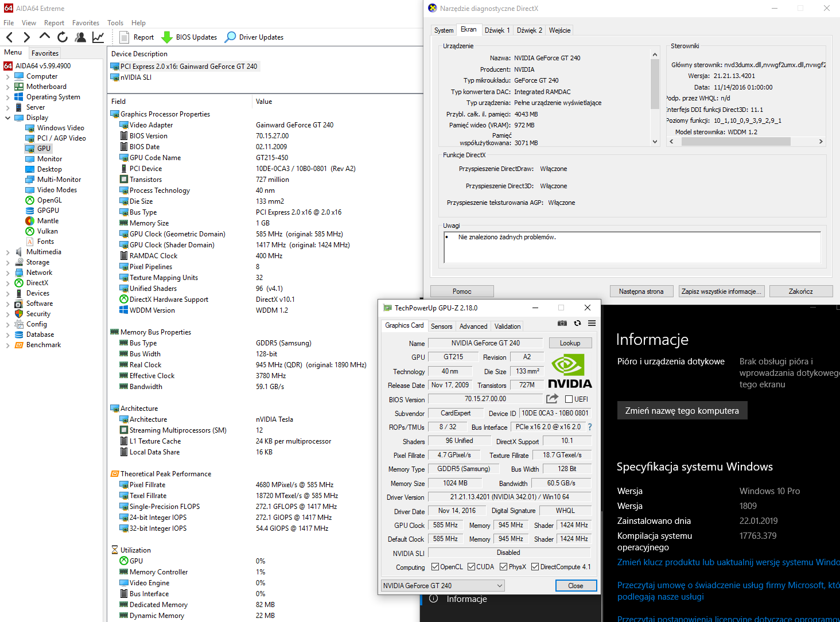Click the Pomoc button in DirectX tool
840x622 pixels.
[462, 291]
